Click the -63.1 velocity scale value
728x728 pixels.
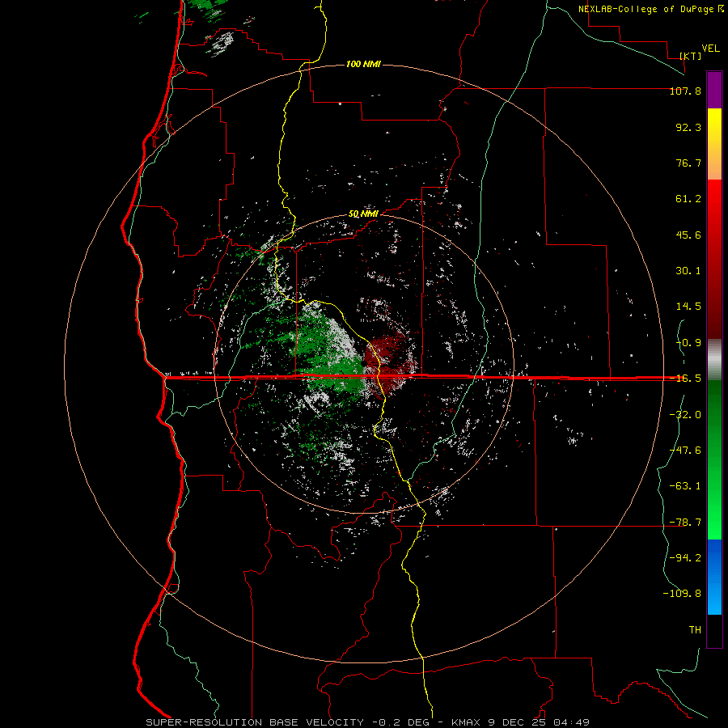coord(685,486)
